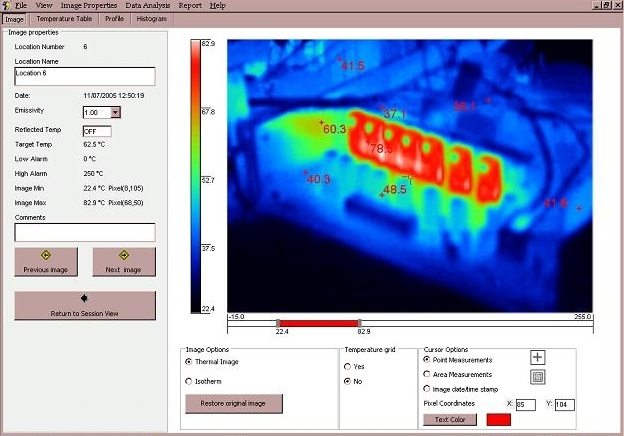
Task: Open the Report menu
Action: click(190, 6)
